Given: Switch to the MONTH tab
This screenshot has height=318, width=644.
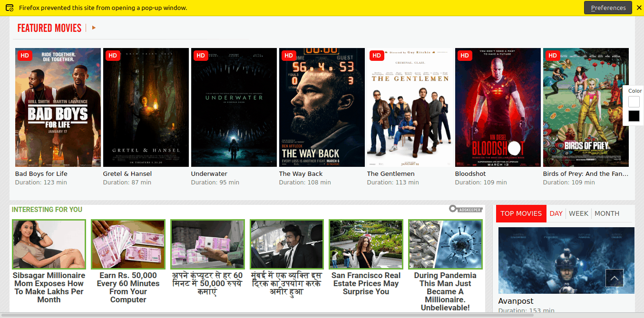Looking at the screenshot, I should [x=607, y=213].
